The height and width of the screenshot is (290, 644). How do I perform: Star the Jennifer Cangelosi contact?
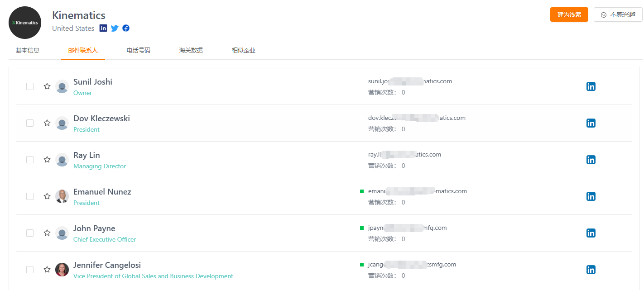(x=47, y=270)
